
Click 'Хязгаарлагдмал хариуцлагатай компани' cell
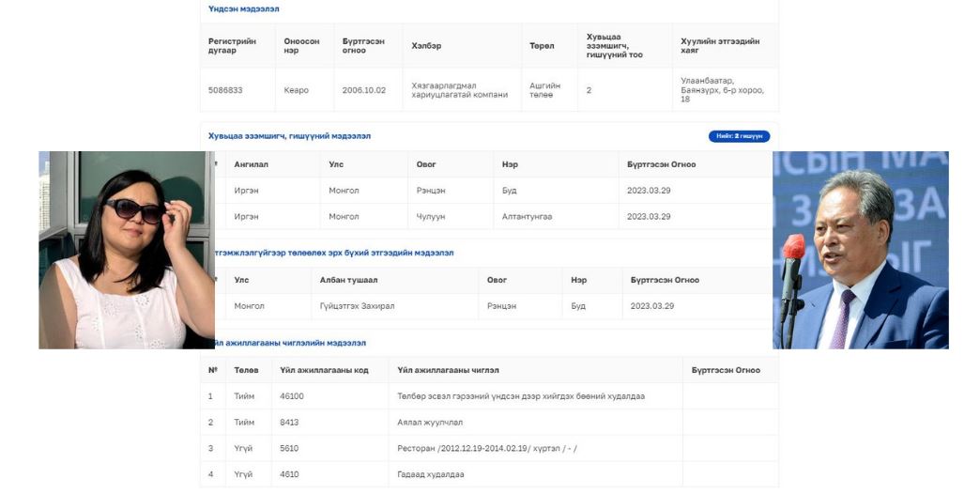tap(459, 90)
